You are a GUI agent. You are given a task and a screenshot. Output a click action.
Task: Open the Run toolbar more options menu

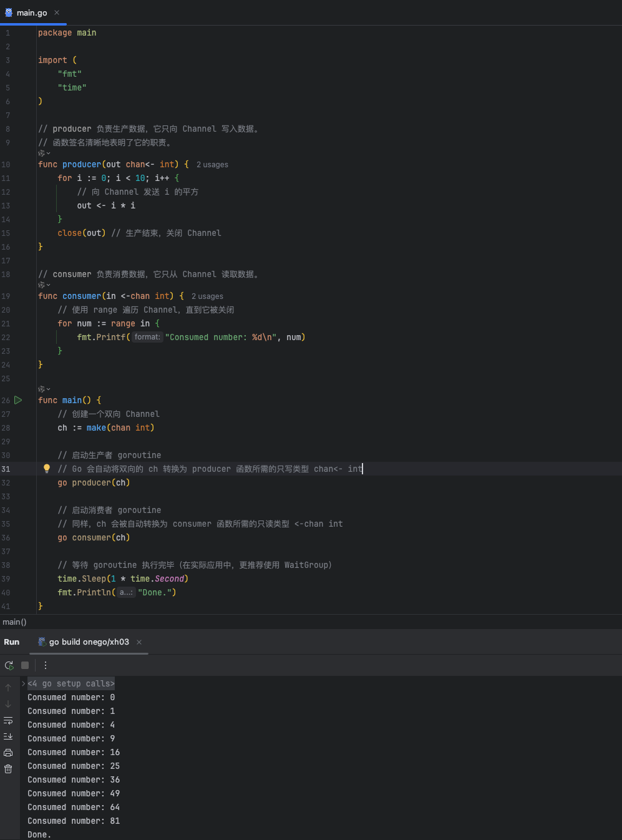(x=46, y=665)
